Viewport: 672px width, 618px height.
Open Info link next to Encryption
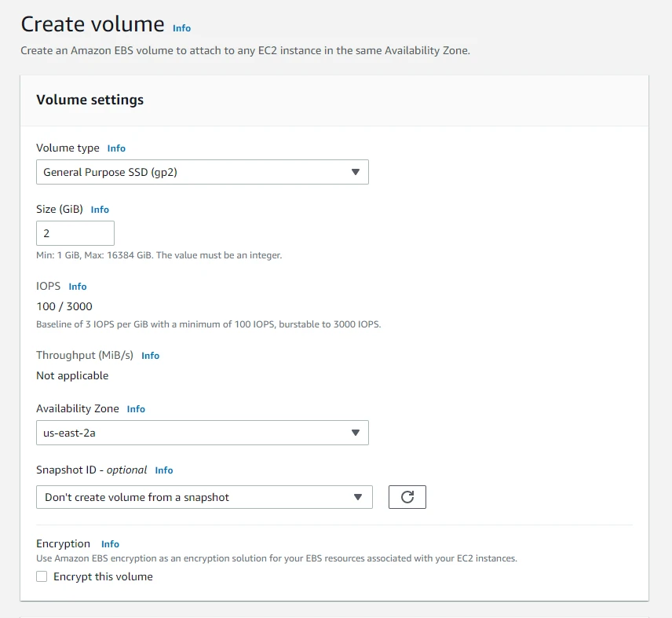coord(110,544)
